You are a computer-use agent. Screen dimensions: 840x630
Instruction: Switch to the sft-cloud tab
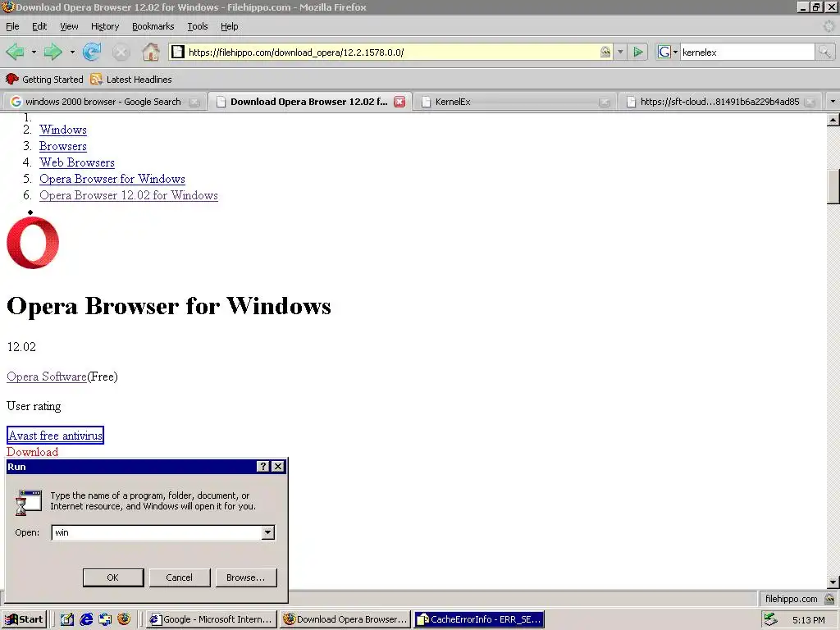tap(719, 101)
